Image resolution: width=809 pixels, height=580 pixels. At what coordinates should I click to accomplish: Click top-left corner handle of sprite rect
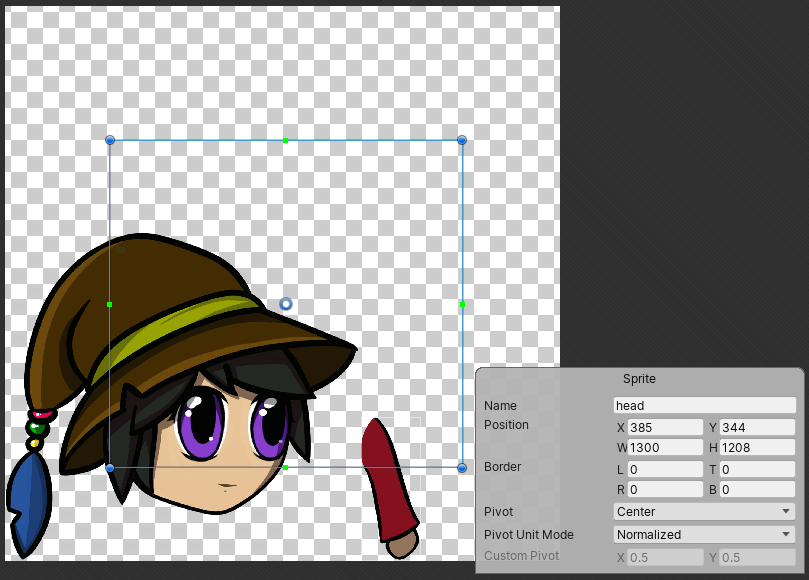[110, 140]
